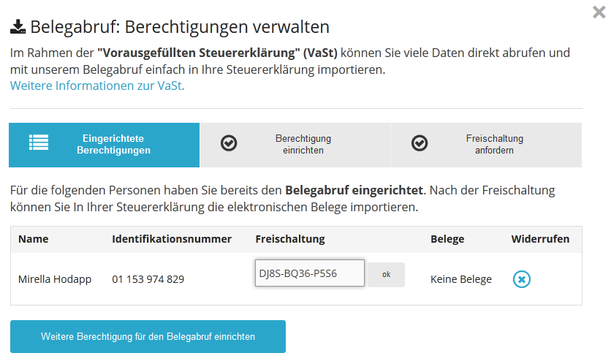Viewport: 611px width, 364px height.
Task: Click the 'Name' column header
Action: (33, 239)
